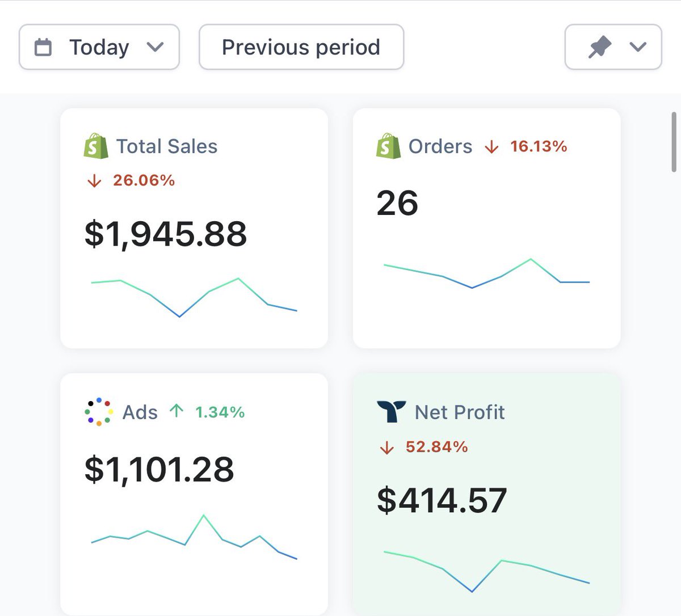Click the Orders sparkline chart
Image resolution: width=681 pixels, height=616 pixels.
[487, 273]
